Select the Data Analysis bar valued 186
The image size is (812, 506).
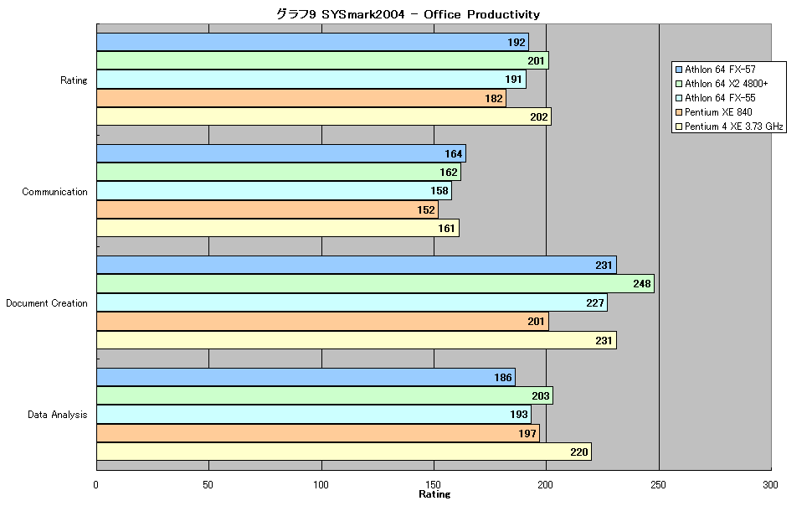306,378
